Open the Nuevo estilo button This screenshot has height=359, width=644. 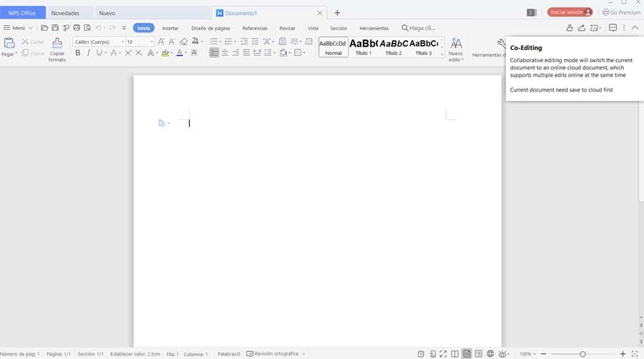click(x=456, y=49)
